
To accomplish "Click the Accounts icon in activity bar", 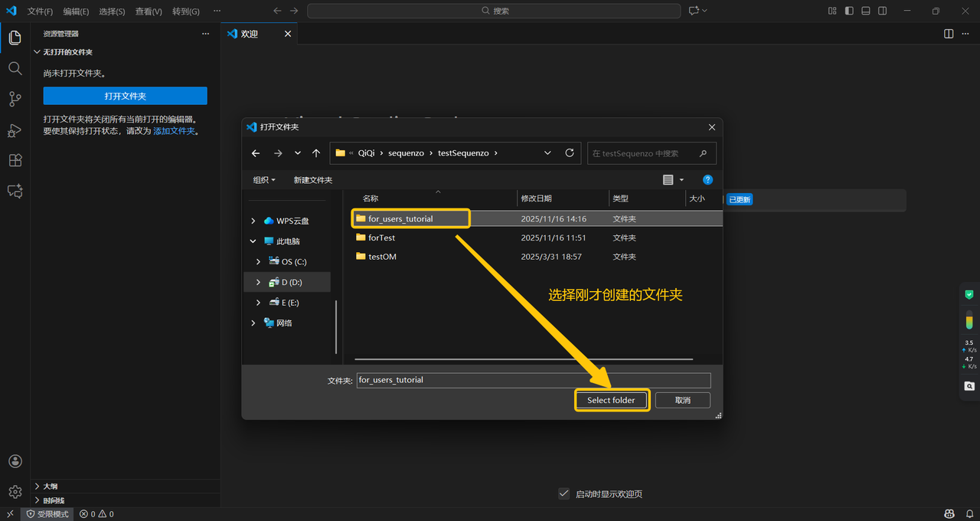I will click(x=15, y=461).
